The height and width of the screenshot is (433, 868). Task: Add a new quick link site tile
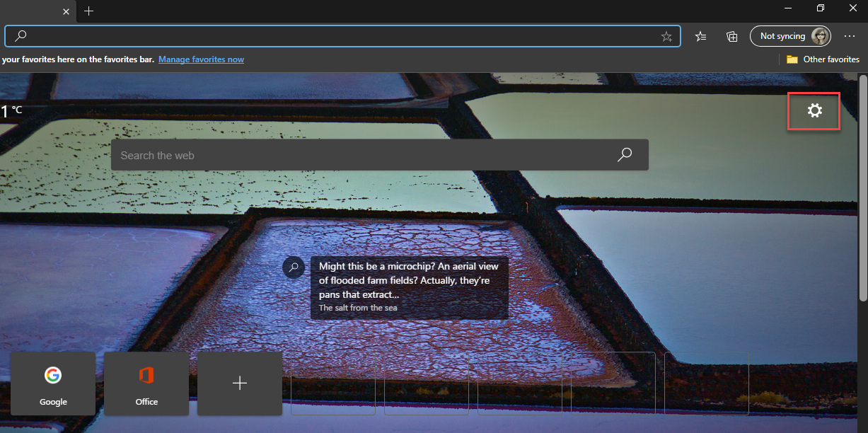point(240,383)
